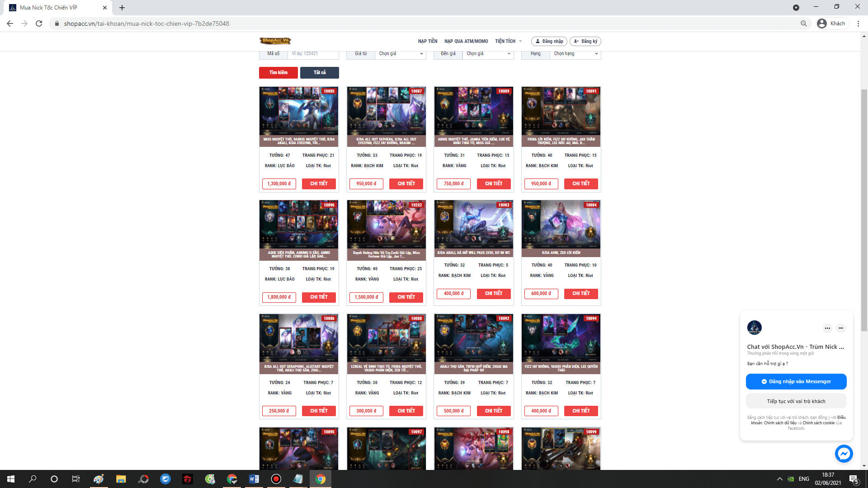The width and height of the screenshot is (868, 488).
Task: Open Microsoft Word from taskbar
Action: pyautogui.click(x=254, y=479)
